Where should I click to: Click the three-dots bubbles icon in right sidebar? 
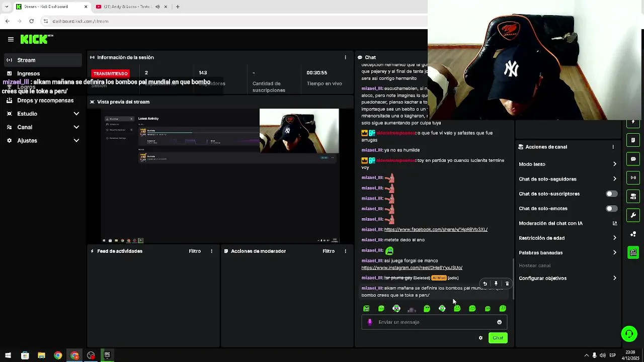[633, 234]
